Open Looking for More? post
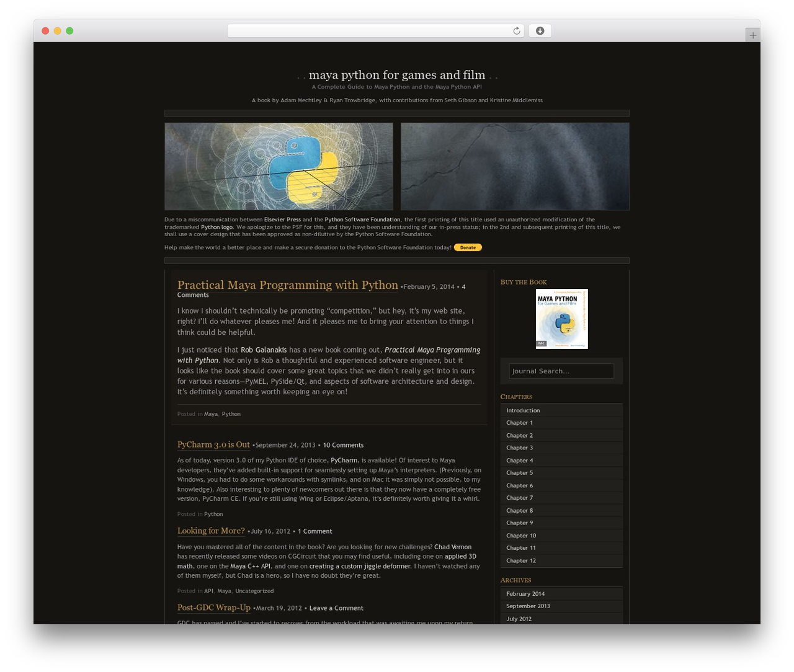 click(211, 531)
